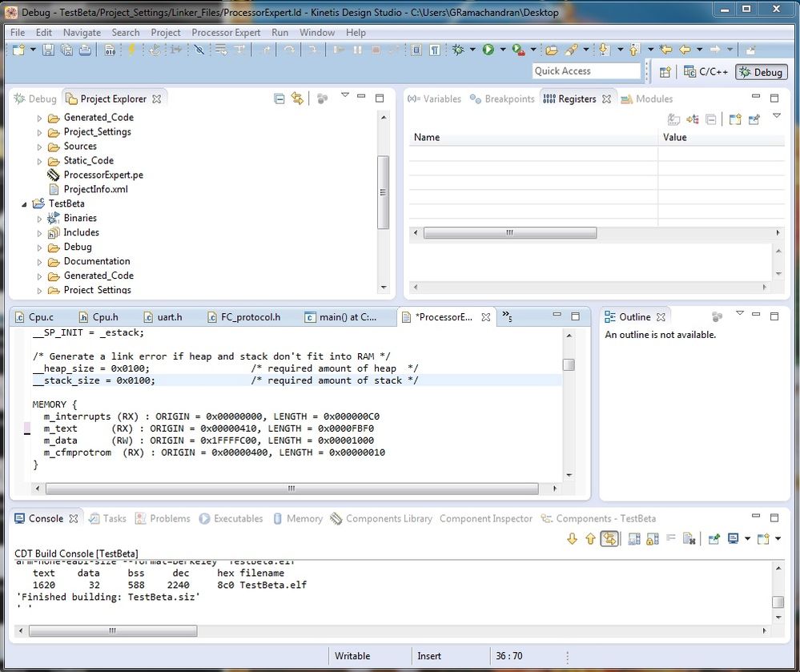
Task: Switch to the Variables tab
Action: [434, 99]
